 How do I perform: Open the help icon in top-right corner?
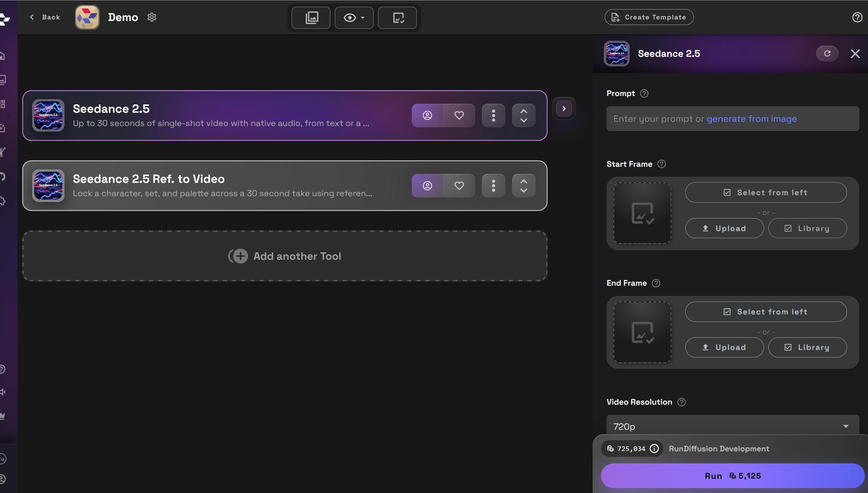(x=857, y=17)
